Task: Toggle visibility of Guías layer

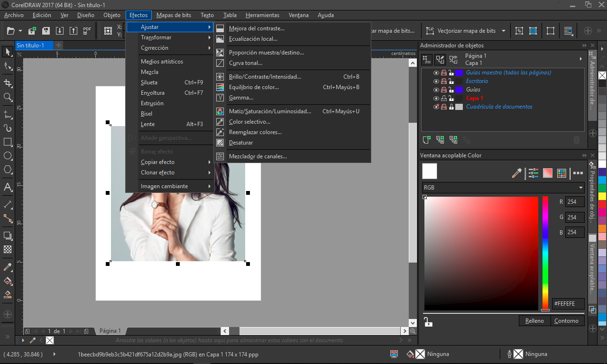Action: coord(436,90)
